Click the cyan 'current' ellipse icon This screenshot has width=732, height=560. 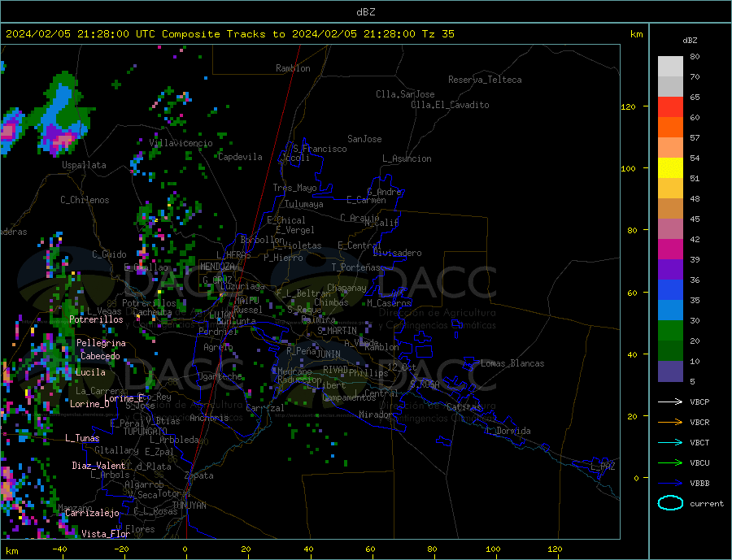tap(670, 503)
